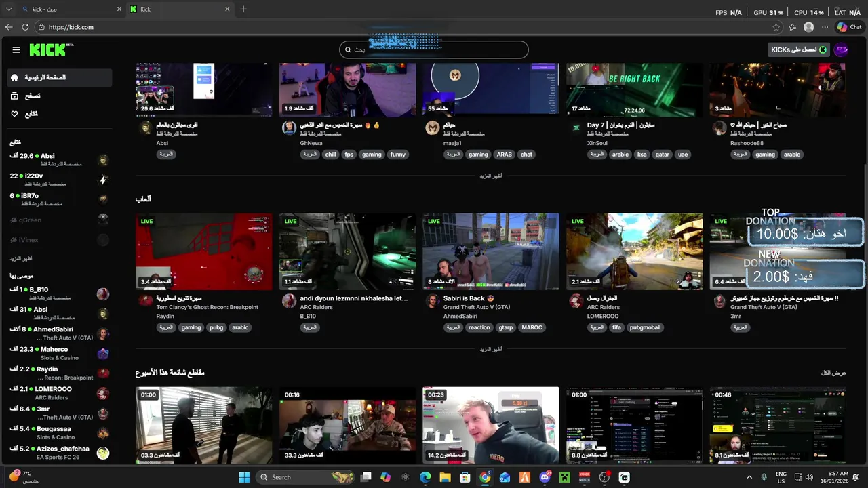Image resolution: width=868 pixels, height=488 pixels.
Task: Open browser three-dot settings menu
Action: (825, 27)
